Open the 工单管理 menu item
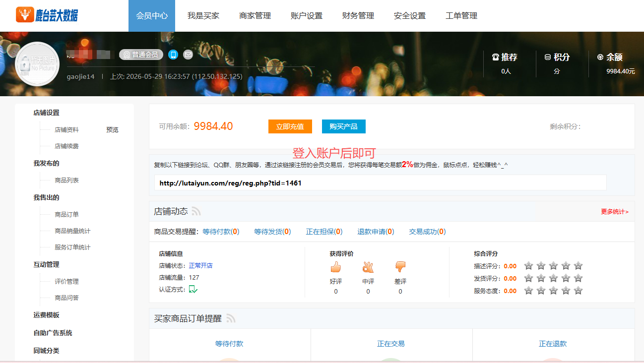This screenshot has height=363, width=644. (x=461, y=16)
